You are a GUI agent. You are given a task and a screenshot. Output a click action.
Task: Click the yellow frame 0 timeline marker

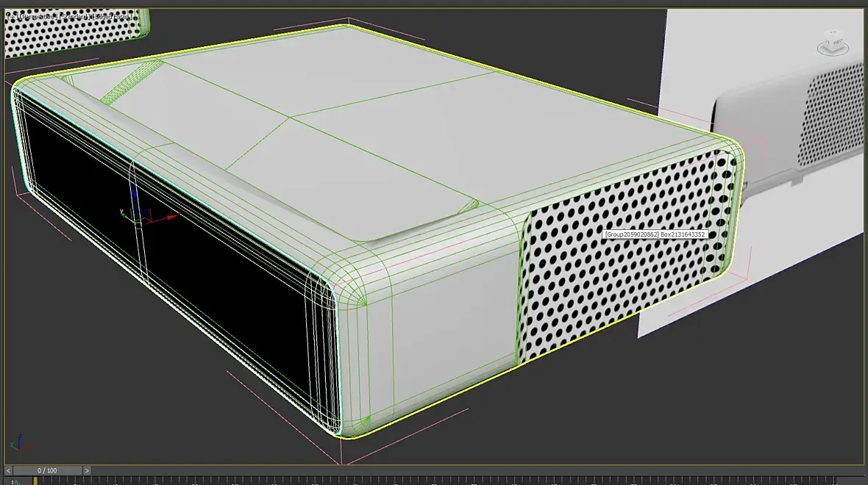coord(35,481)
